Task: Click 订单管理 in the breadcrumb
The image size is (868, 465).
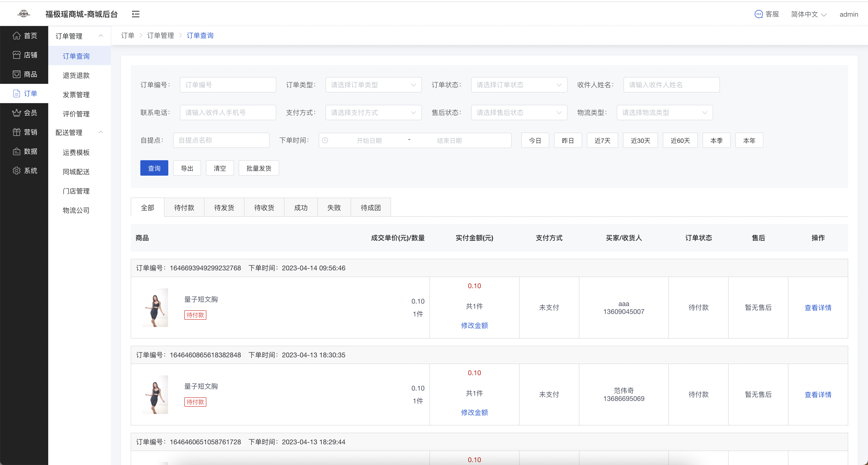Action: [160, 35]
